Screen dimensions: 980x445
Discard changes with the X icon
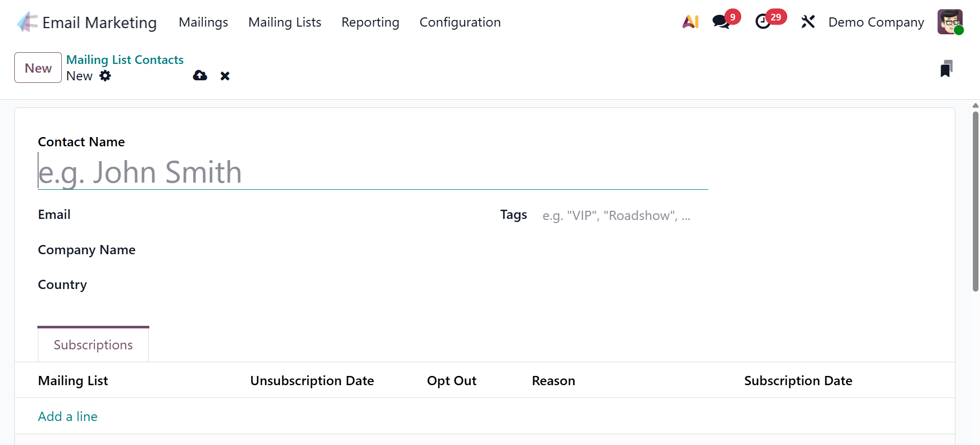(x=225, y=76)
